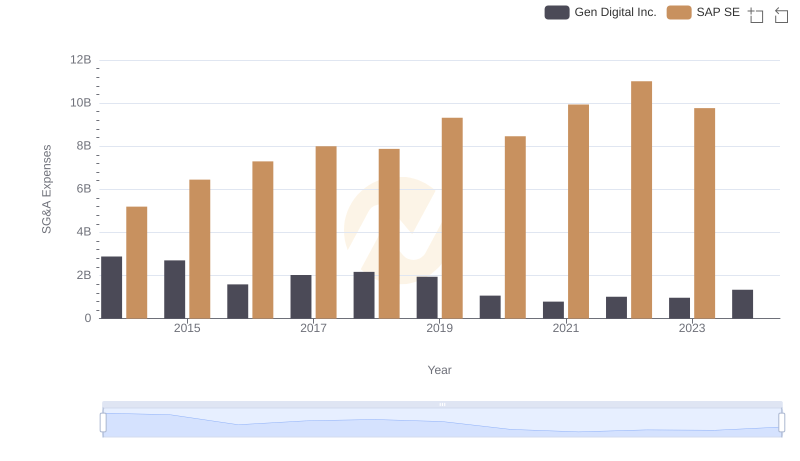Viewport: 800px width, 461px height.
Task: Click the 10B y-axis label
Action: pyautogui.click(x=81, y=103)
